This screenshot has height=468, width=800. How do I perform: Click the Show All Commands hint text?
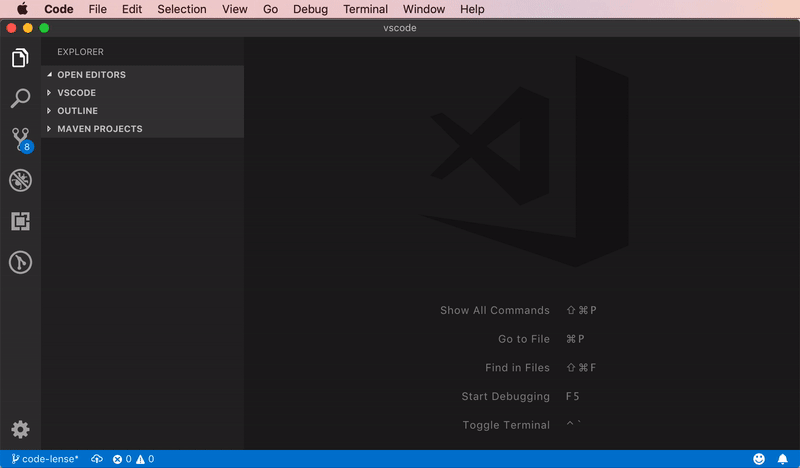pos(495,310)
